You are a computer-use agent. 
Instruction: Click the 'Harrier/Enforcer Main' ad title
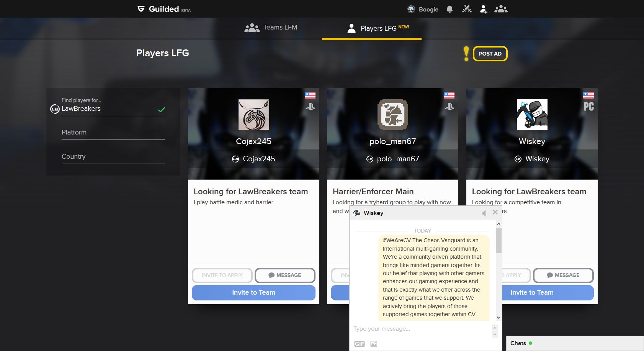[x=373, y=192]
